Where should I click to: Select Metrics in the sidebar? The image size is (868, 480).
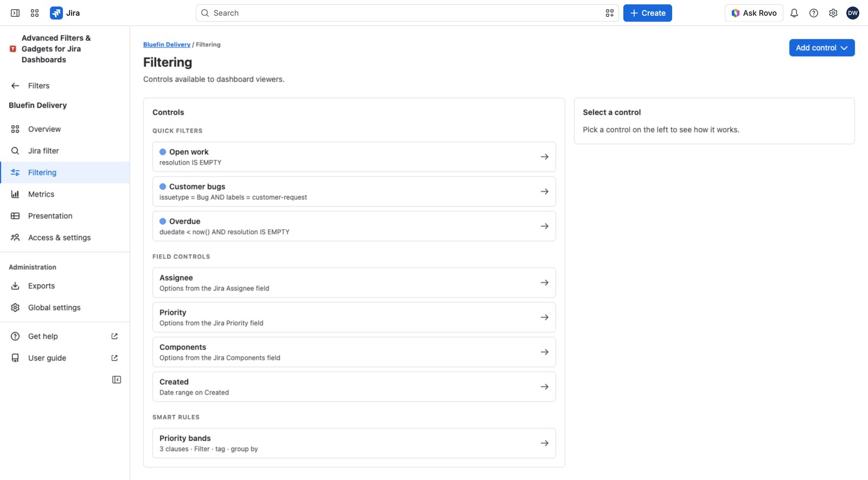[x=65, y=194]
